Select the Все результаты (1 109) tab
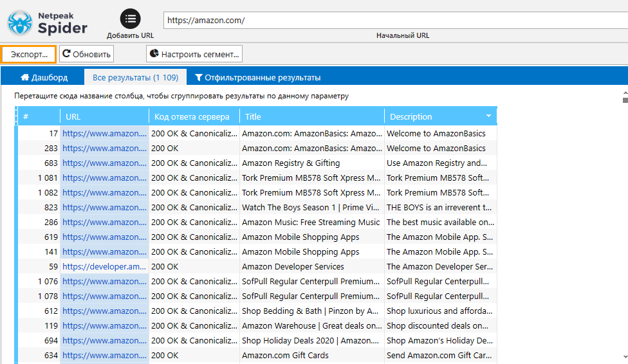The height and width of the screenshot is (364, 628). point(135,77)
